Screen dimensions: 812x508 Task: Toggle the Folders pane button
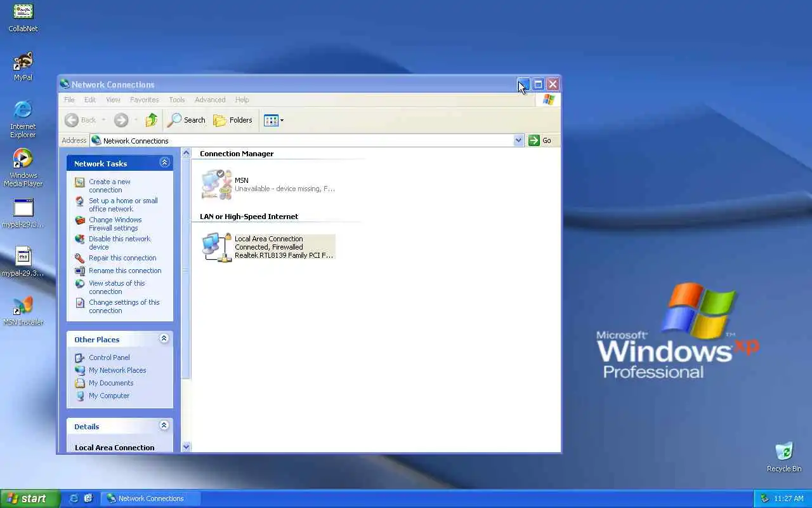(233, 120)
